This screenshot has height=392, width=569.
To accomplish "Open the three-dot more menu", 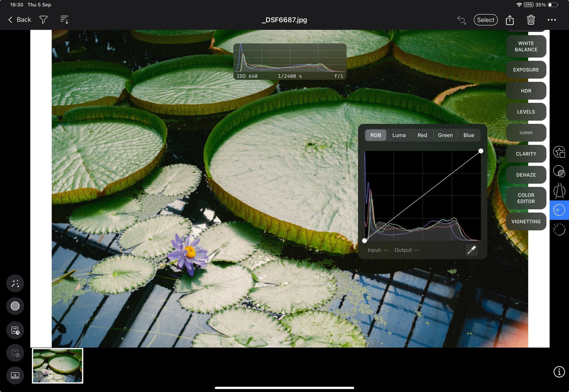I will [551, 20].
